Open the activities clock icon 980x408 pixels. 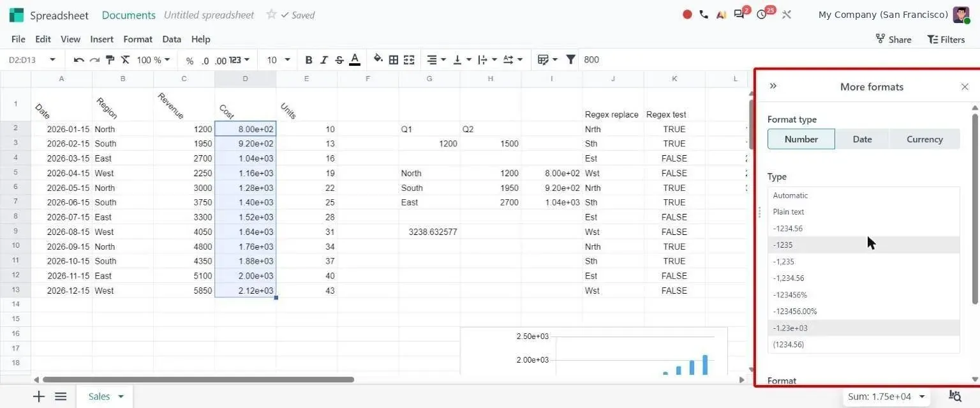pos(763,13)
